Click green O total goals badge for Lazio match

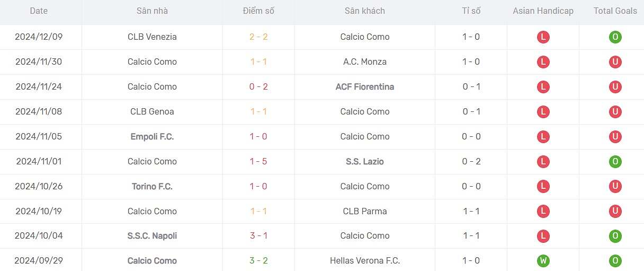(x=615, y=162)
